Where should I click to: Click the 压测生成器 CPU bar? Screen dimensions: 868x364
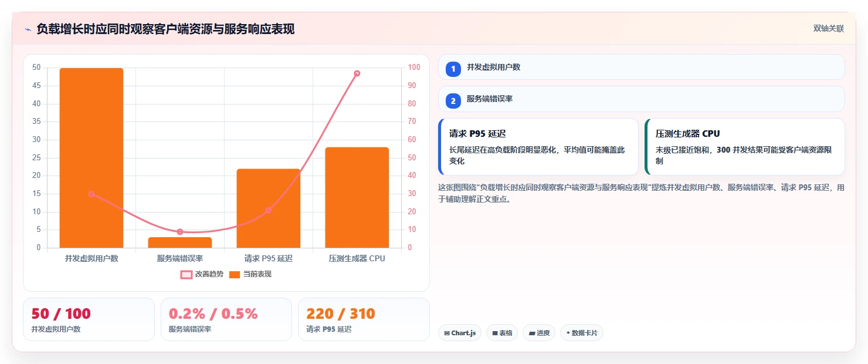pos(357,197)
